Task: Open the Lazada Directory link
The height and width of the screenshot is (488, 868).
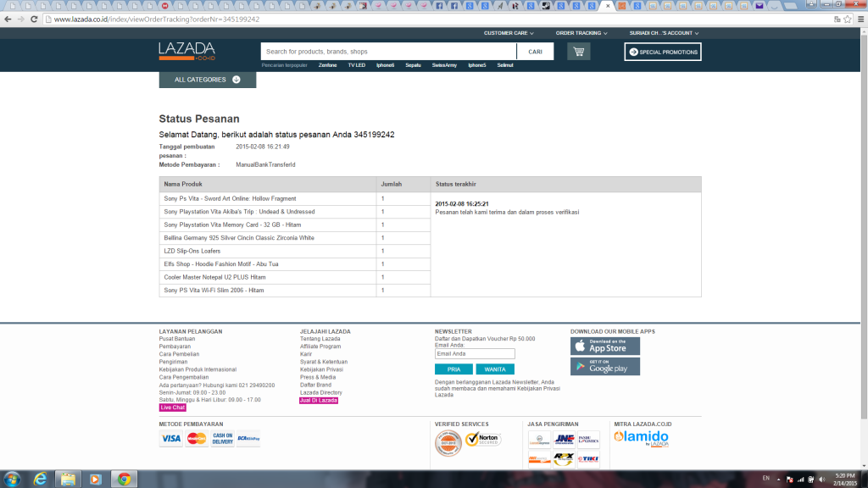Action: [321, 393]
